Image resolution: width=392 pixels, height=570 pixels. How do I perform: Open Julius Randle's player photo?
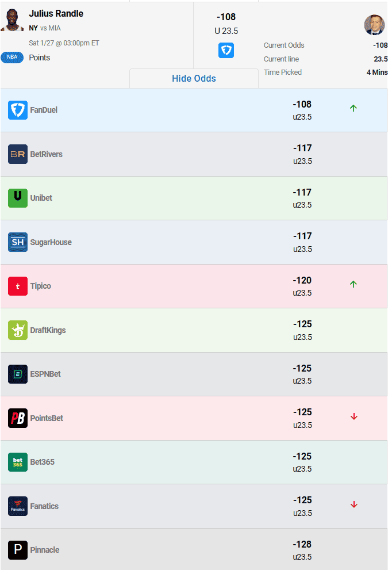pyautogui.click(x=12, y=20)
